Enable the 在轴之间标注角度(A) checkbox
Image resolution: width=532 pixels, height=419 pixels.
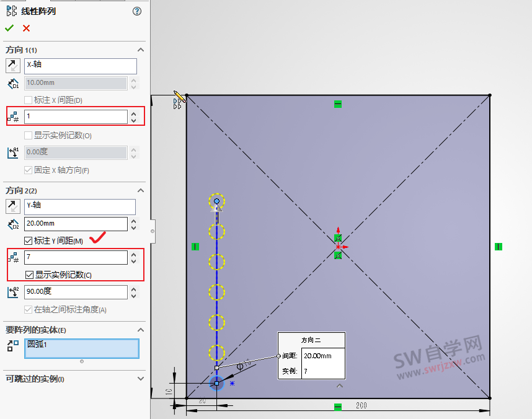click(29, 309)
